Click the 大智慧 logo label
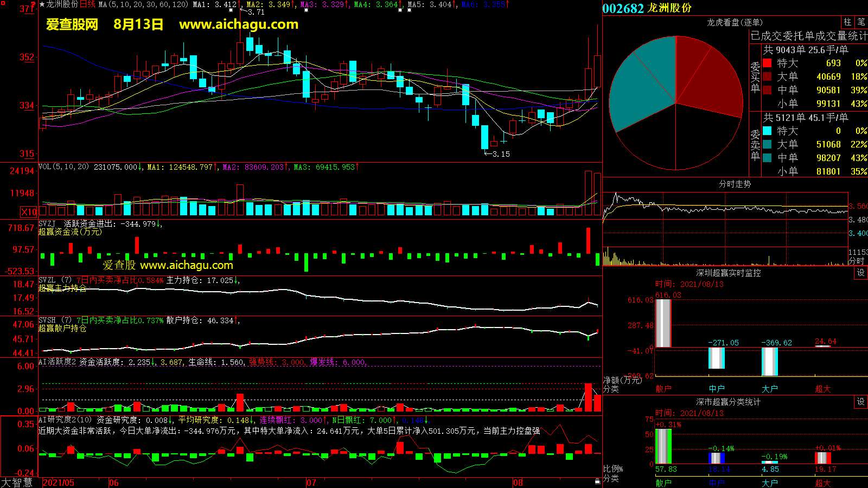 tap(17, 483)
